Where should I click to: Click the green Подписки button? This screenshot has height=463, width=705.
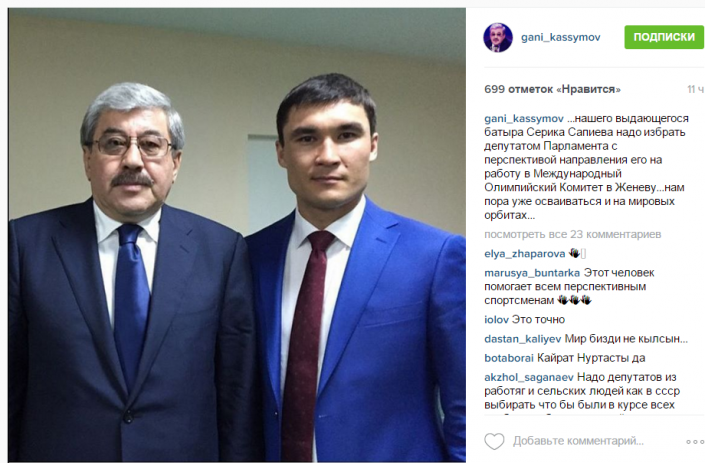point(664,37)
